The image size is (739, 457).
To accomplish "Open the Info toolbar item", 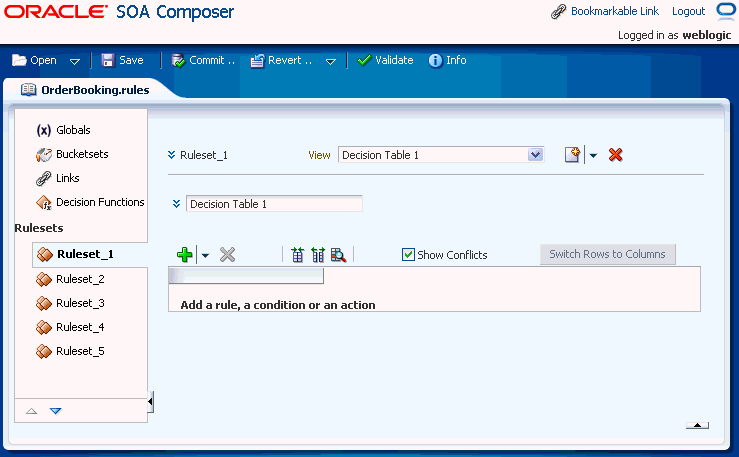I will click(x=448, y=60).
